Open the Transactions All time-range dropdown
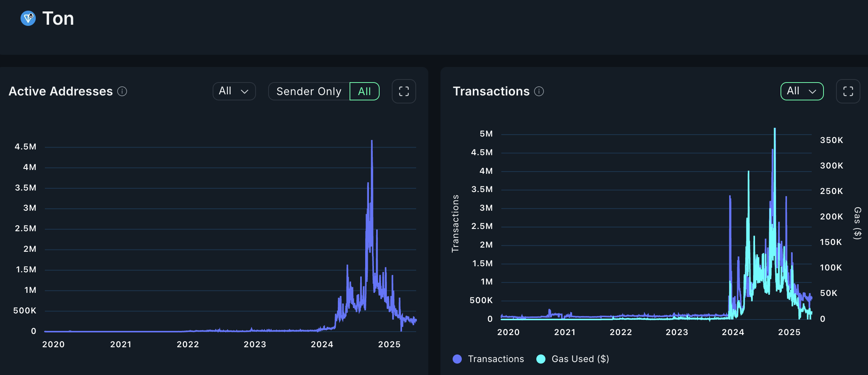Screen dimensions: 868x375 [802, 91]
